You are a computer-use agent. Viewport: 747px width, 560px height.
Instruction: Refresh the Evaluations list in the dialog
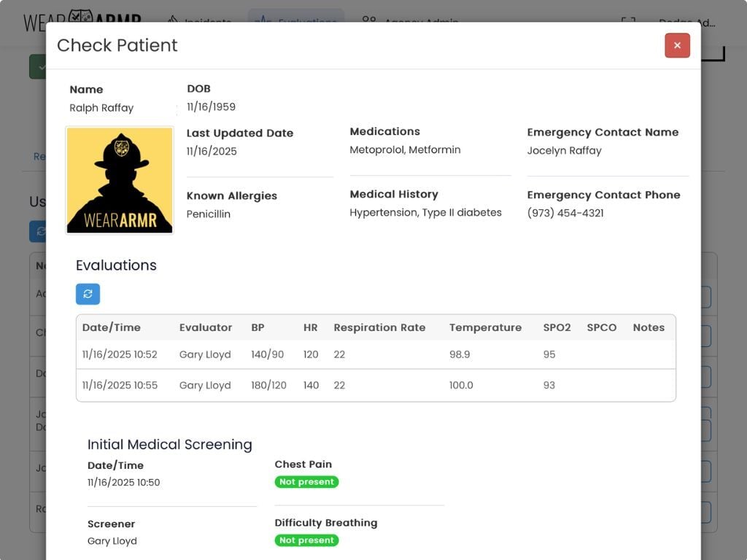(x=88, y=294)
